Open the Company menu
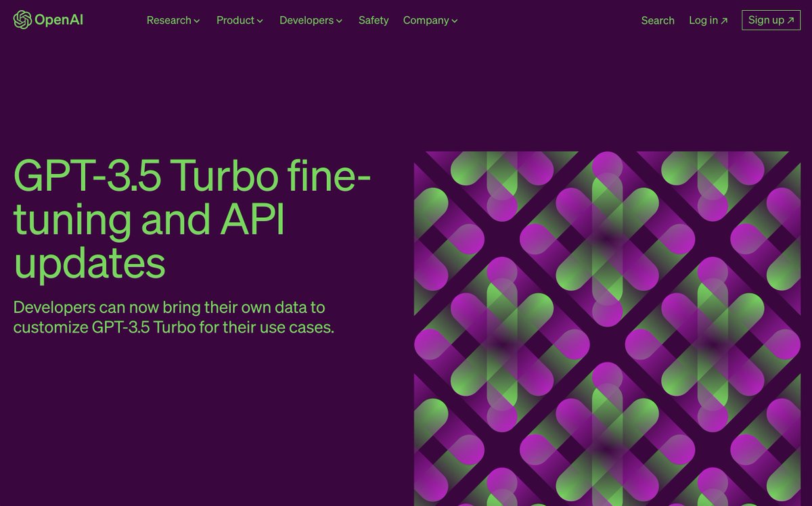This screenshot has height=506, width=812. pyautogui.click(x=430, y=20)
